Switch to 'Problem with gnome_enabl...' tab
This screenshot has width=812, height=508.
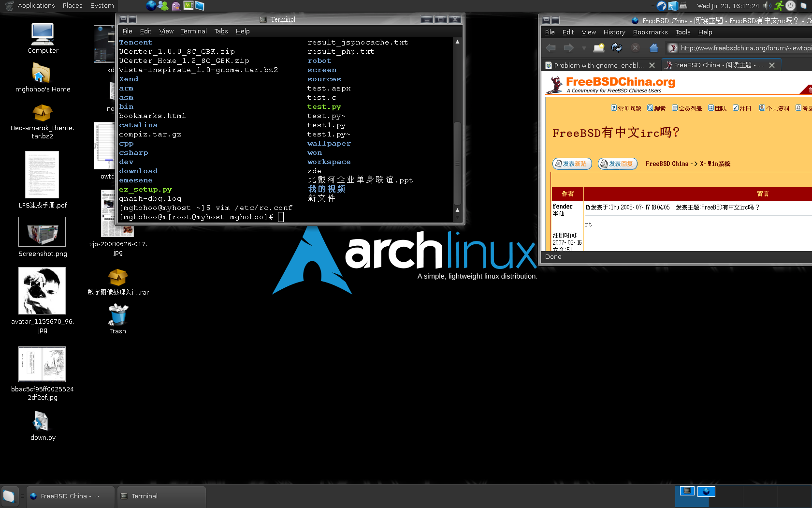coord(598,65)
